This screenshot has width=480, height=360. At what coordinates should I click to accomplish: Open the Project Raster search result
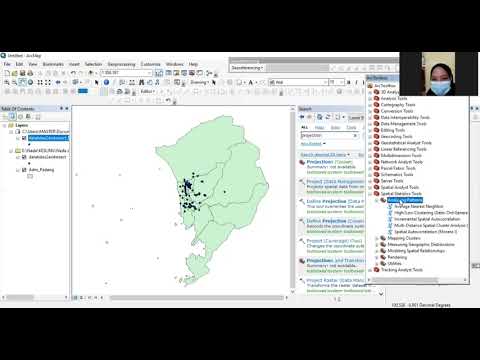[x=335, y=280]
